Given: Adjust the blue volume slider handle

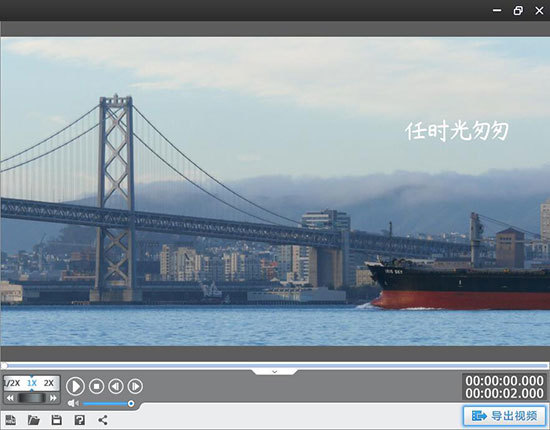Looking at the screenshot, I should [x=131, y=404].
